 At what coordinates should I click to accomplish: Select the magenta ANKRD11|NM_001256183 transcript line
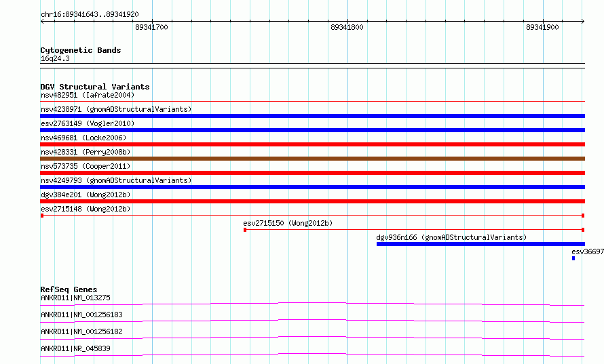click(312, 321)
